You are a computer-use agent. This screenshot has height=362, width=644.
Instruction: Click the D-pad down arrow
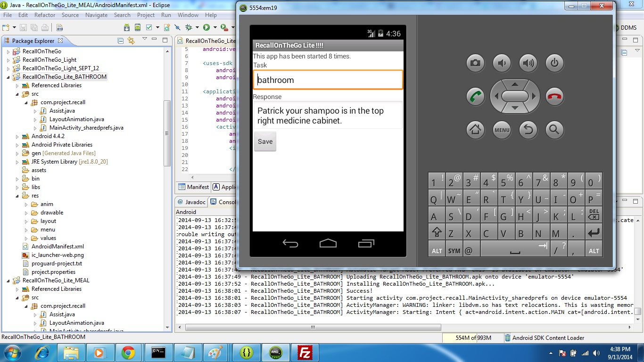[x=515, y=108]
